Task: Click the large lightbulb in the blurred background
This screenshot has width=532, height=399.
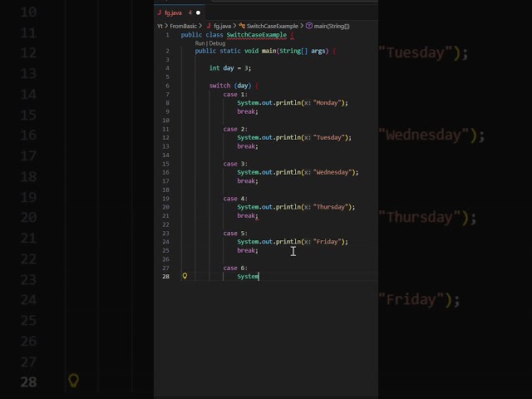Action: (74, 381)
